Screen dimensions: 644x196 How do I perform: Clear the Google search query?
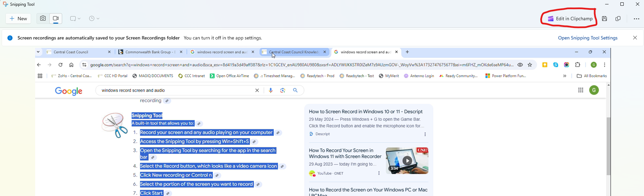click(x=257, y=90)
